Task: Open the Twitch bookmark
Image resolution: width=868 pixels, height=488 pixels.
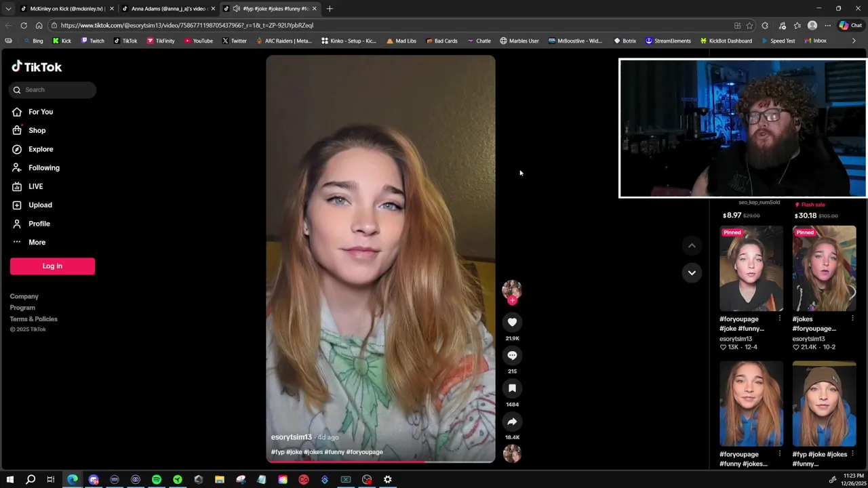Action: (x=92, y=41)
